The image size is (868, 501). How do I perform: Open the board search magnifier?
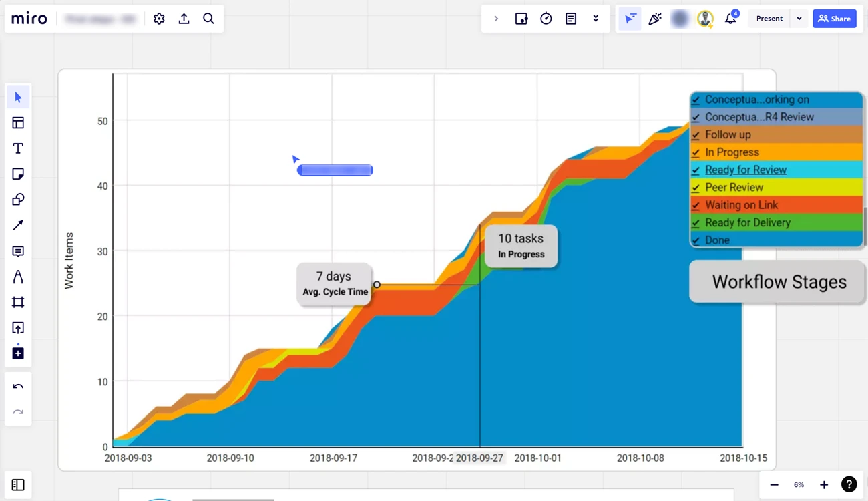[x=208, y=19]
